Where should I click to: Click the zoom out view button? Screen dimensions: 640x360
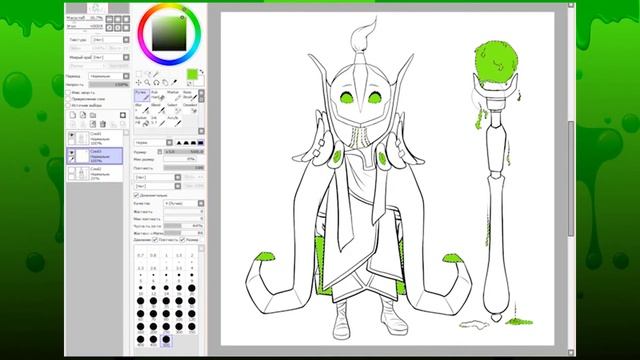109,19
